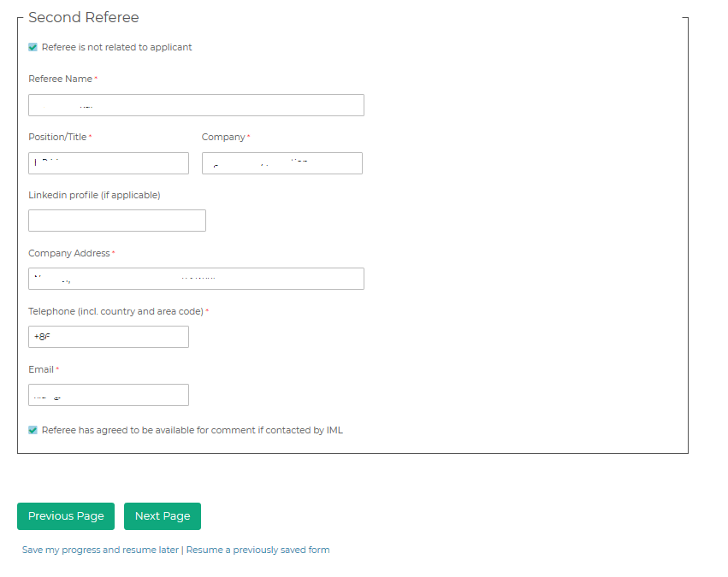Click the 'Company Address' label text

[68, 254]
